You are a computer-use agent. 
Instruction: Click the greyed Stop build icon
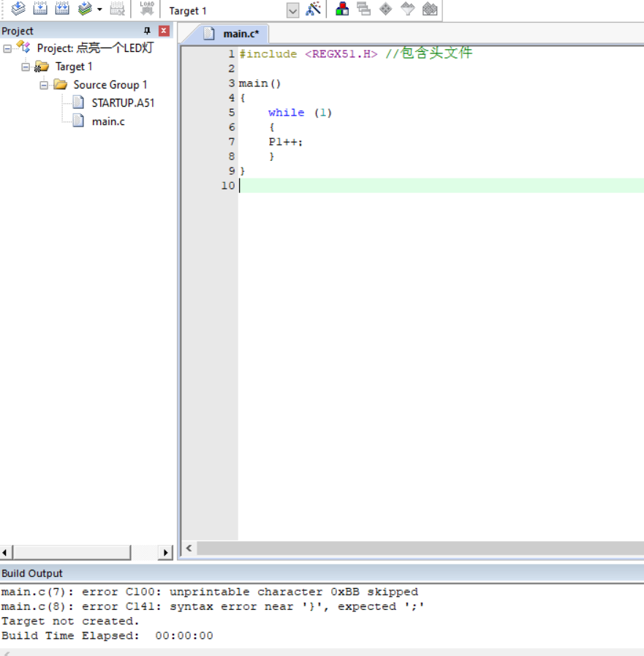[x=118, y=9]
